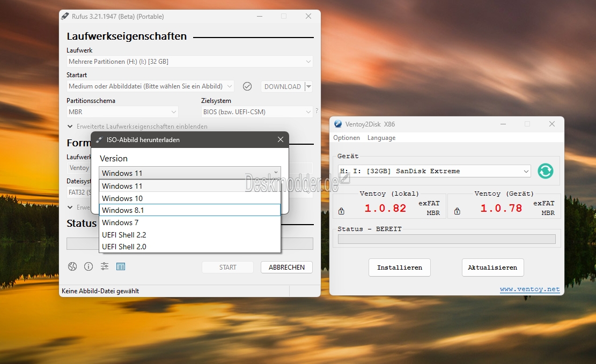Click the checksum checkmark icon in Rufus
Image resolution: width=596 pixels, height=364 pixels.
[x=247, y=87]
